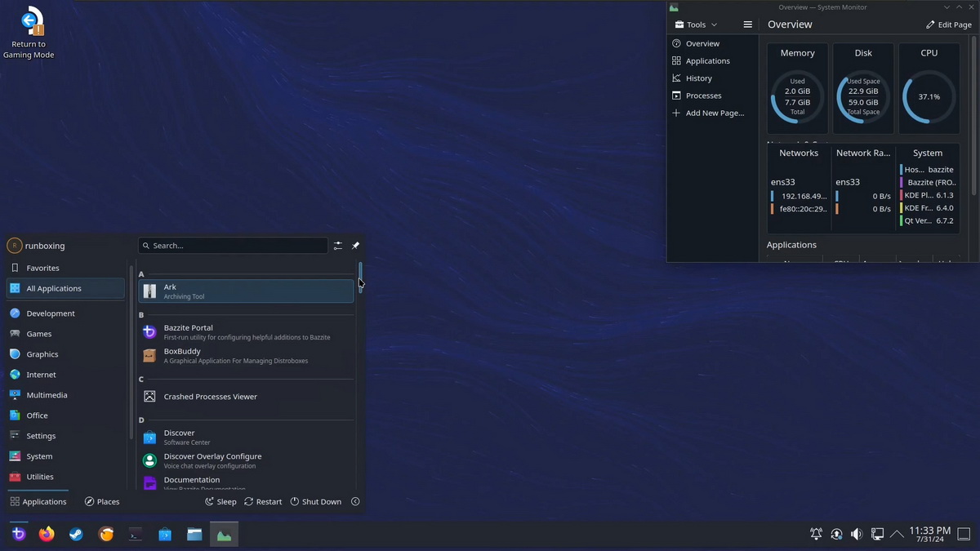
Task: Click the Edit Page button
Action: click(948, 24)
